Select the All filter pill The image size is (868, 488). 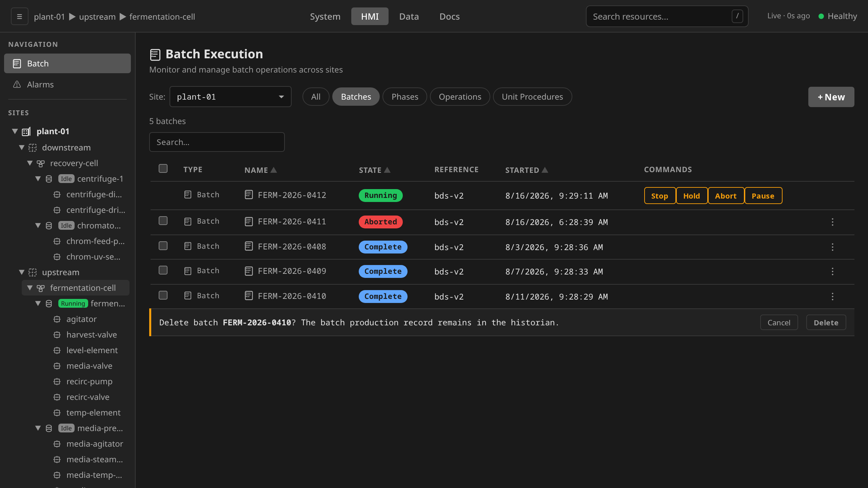316,97
